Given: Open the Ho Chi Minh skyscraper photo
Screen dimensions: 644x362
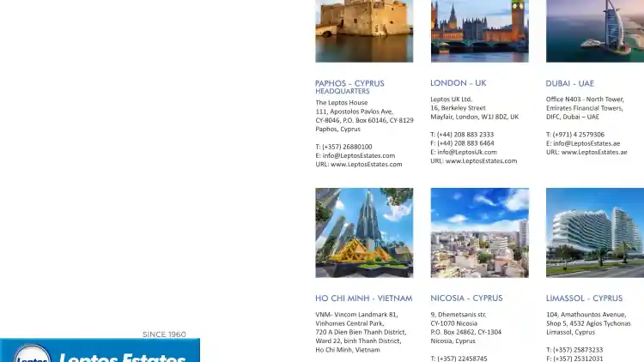Looking at the screenshot, I should click(x=364, y=232).
